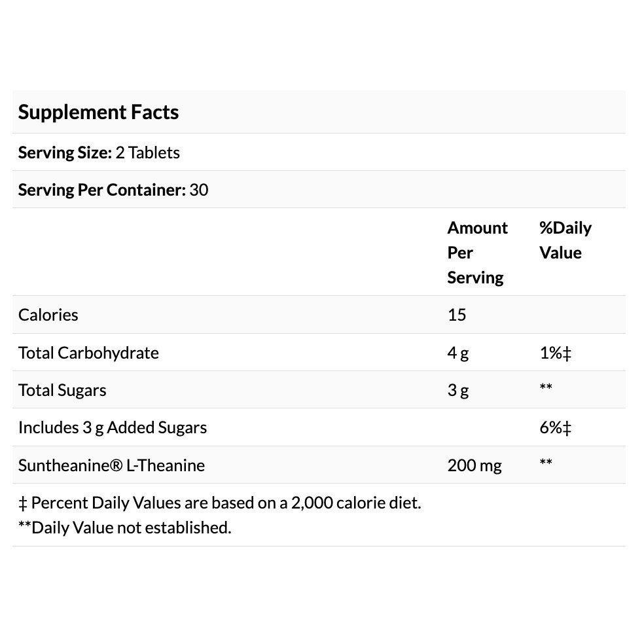Click the Supplement Facts heading
Image resolution: width=644 pixels, height=644 pixels.
click(x=98, y=112)
